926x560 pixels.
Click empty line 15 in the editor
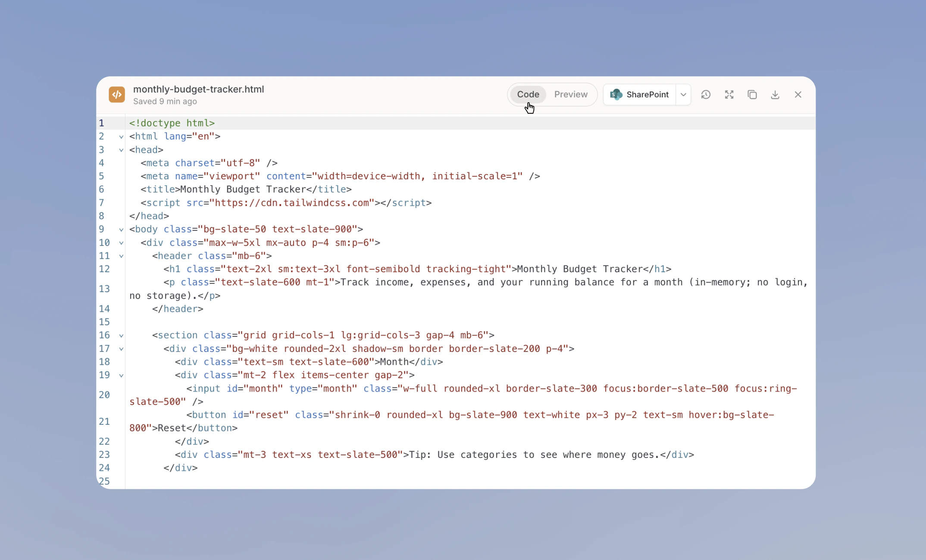pyautogui.click(x=470, y=322)
